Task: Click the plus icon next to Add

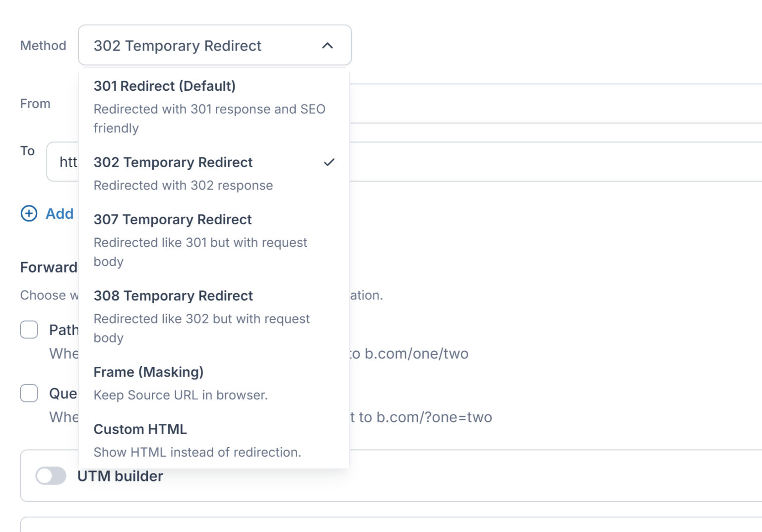Action: 29,214
